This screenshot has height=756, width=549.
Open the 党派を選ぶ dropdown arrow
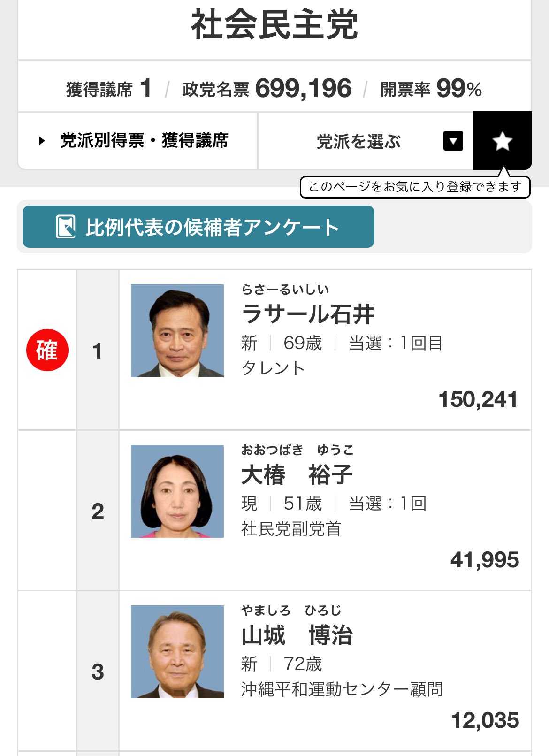click(x=453, y=141)
